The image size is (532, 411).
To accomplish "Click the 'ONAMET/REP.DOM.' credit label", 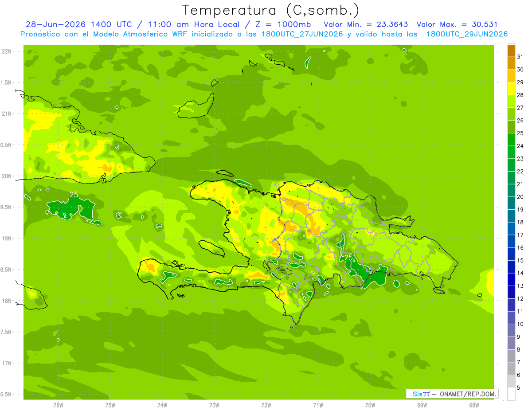I will pyautogui.click(x=468, y=394).
